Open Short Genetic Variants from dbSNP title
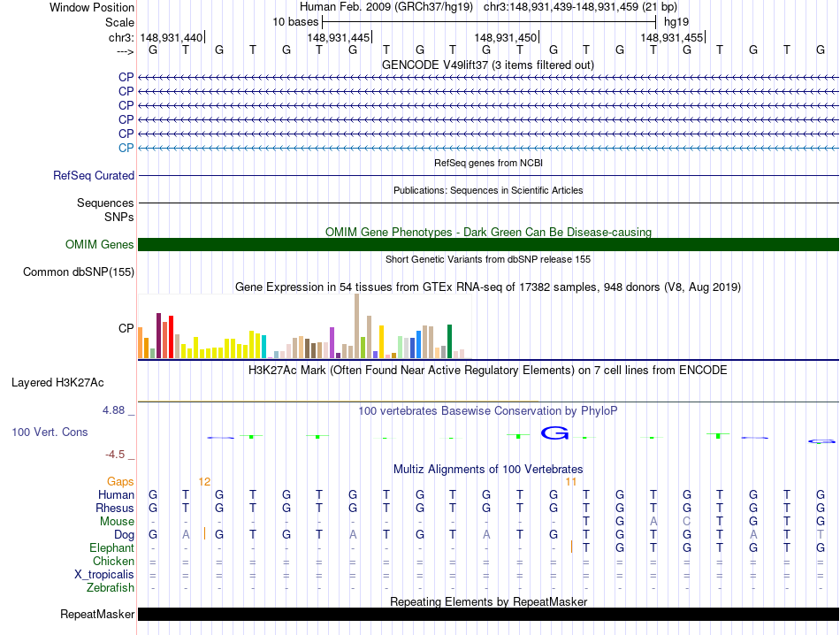840x635 pixels. tap(488, 259)
